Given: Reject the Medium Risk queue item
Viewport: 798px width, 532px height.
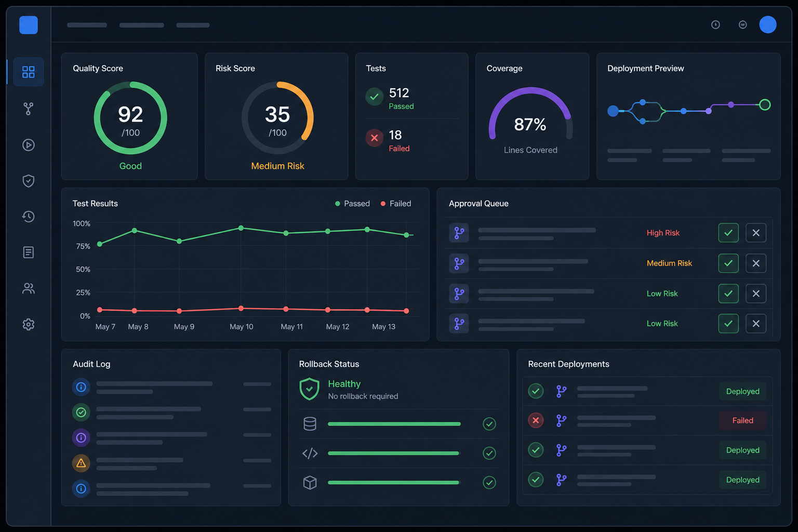Looking at the screenshot, I should pyautogui.click(x=756, y=263).
